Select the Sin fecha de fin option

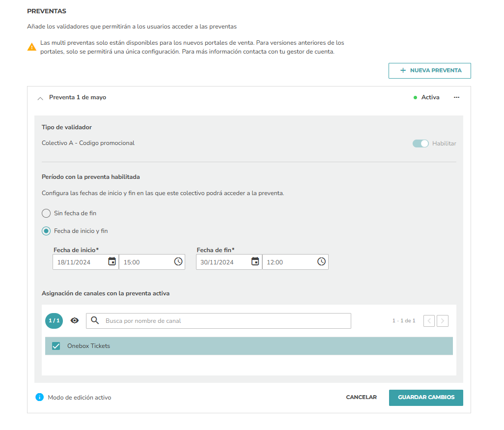[46, 213]
